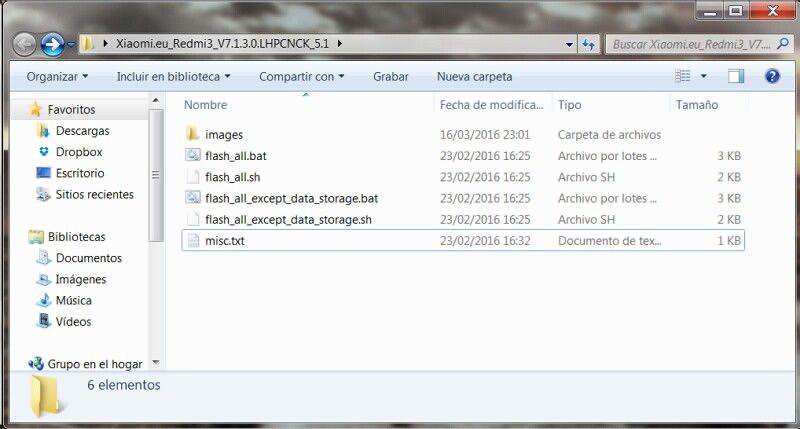Click "Carpeta de archivos" type cell

tap(609, 135)
